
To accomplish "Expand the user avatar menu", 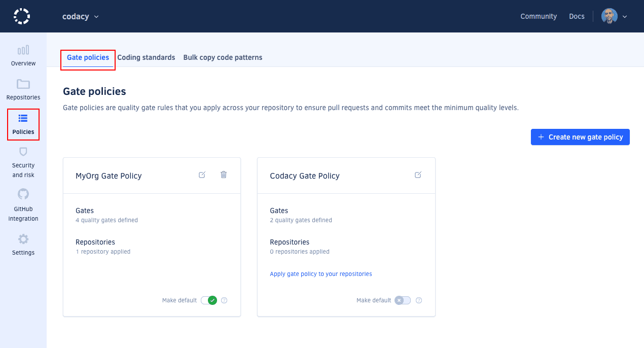I will click(614, 16).
